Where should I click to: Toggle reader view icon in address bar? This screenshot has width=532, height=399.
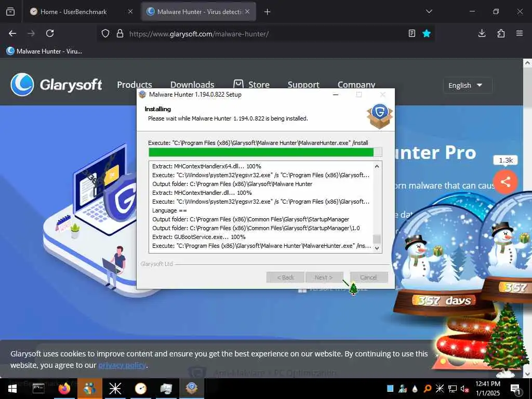tap(412, 33)
